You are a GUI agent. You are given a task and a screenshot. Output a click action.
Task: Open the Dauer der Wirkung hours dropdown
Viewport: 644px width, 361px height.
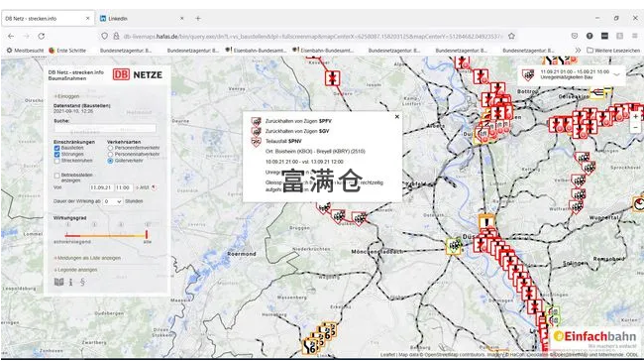point(113,201)
